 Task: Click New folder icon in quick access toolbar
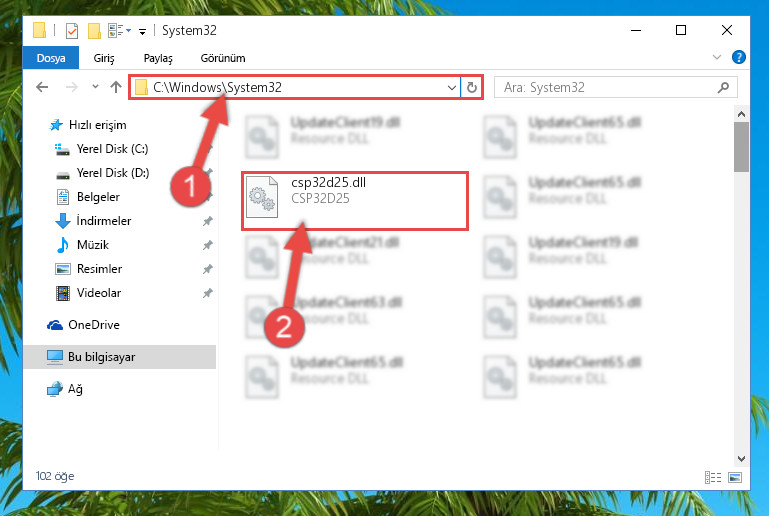click(94, 30)
